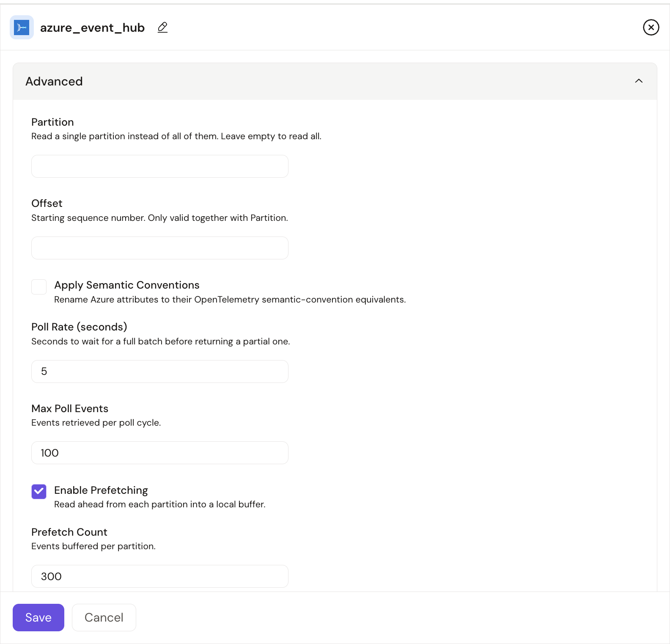Click the Prefetch Count field
Screen dimensions: 670x644
click(x=160, y=576)
